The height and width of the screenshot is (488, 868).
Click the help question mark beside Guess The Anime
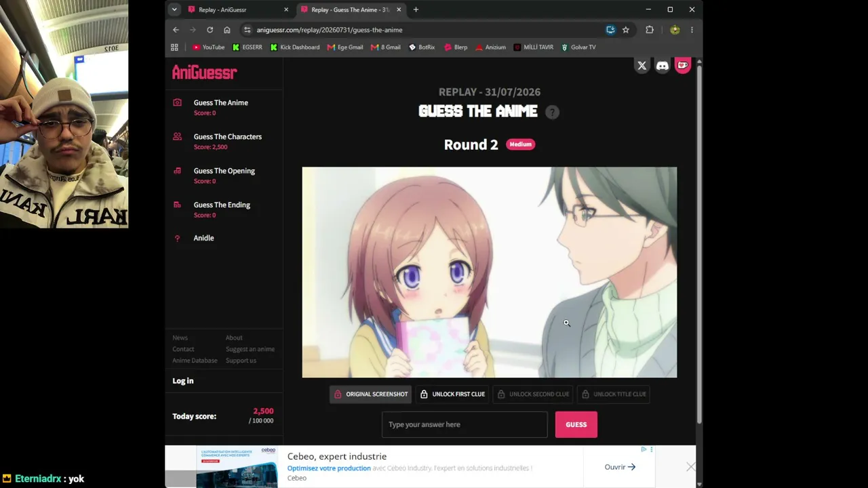click(x=552, y=113)
